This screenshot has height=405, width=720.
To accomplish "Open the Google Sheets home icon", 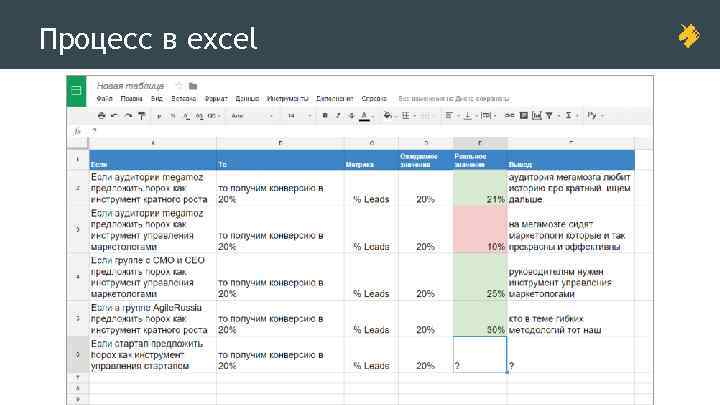I will click(x=76, y=91).
